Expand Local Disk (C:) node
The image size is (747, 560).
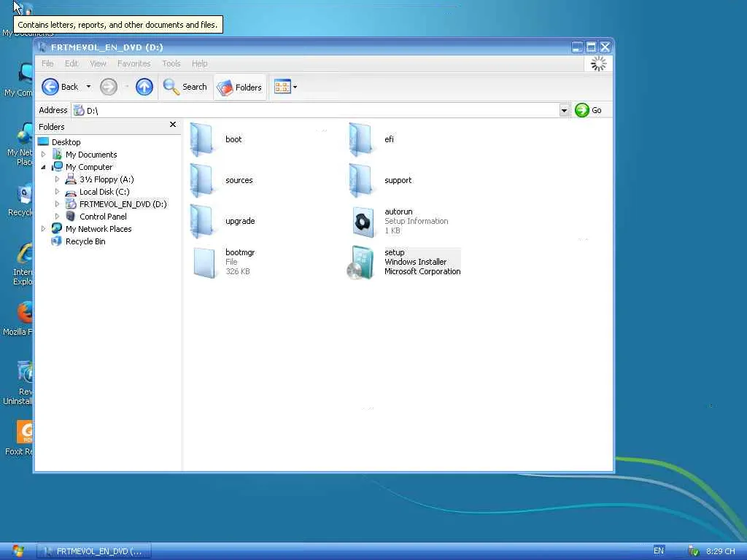(57, 192)
